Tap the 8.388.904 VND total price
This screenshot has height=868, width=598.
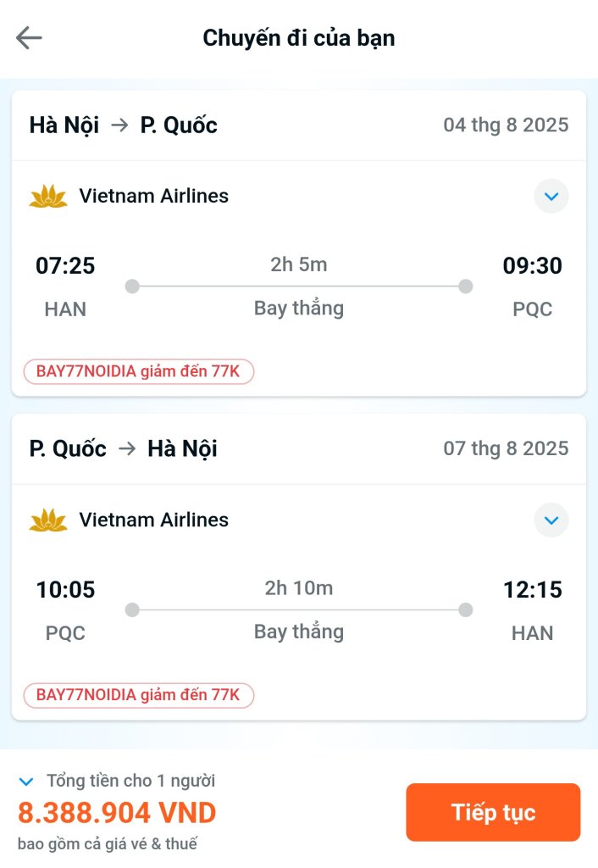pos(117,813)
